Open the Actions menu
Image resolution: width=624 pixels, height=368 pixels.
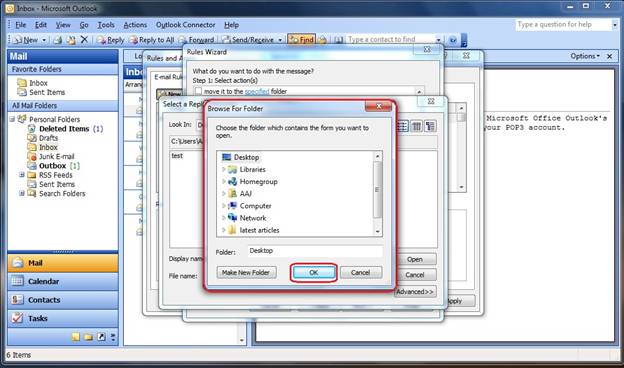[135, 25]
